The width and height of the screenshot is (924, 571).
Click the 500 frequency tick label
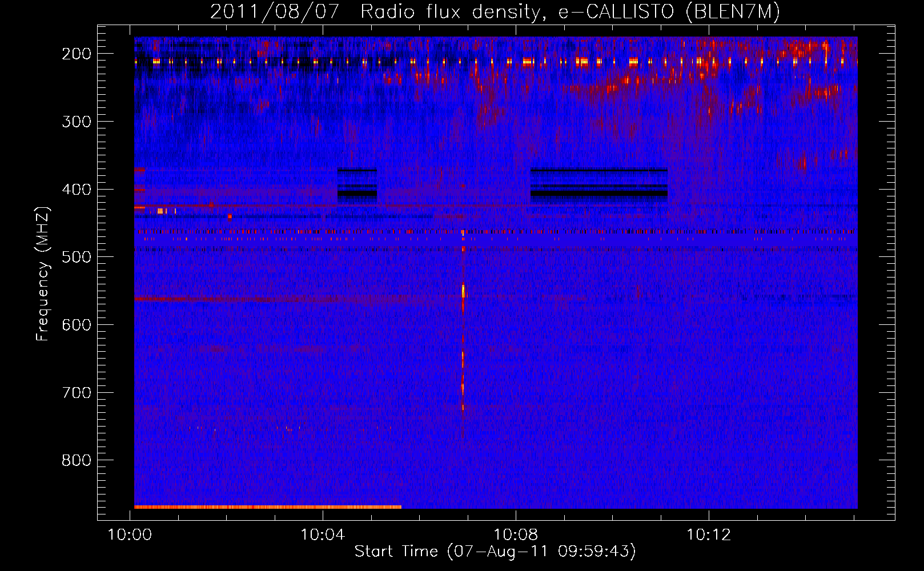77,257
